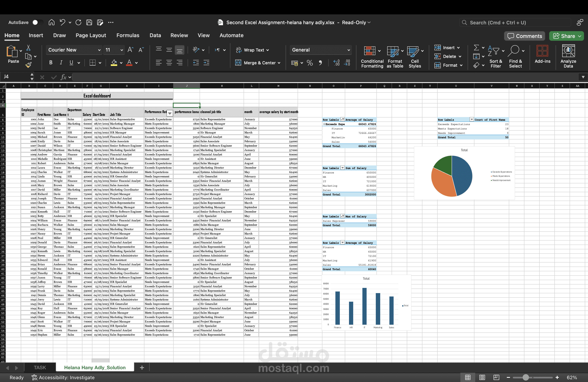
Task: Zoom in with the plus button
Action: point(557,377)
